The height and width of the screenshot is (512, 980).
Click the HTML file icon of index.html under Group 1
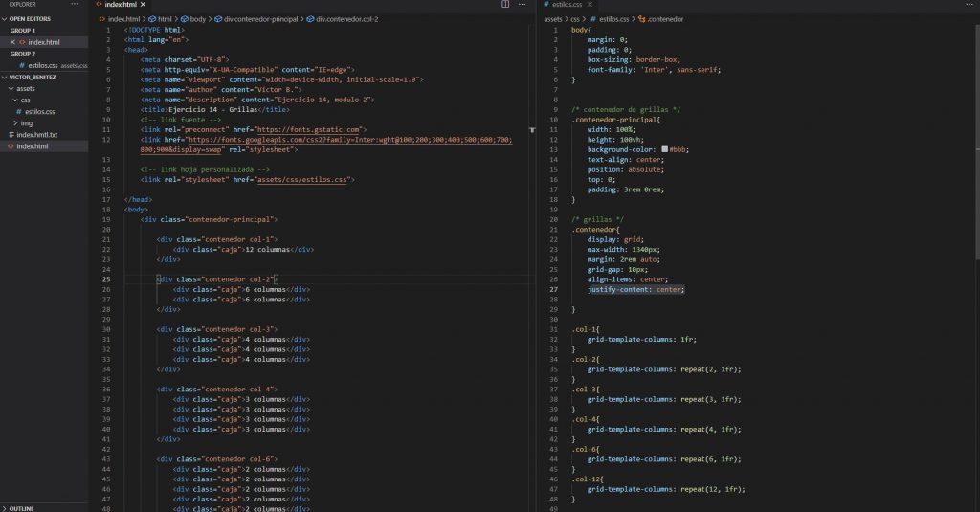pos(23,42)
